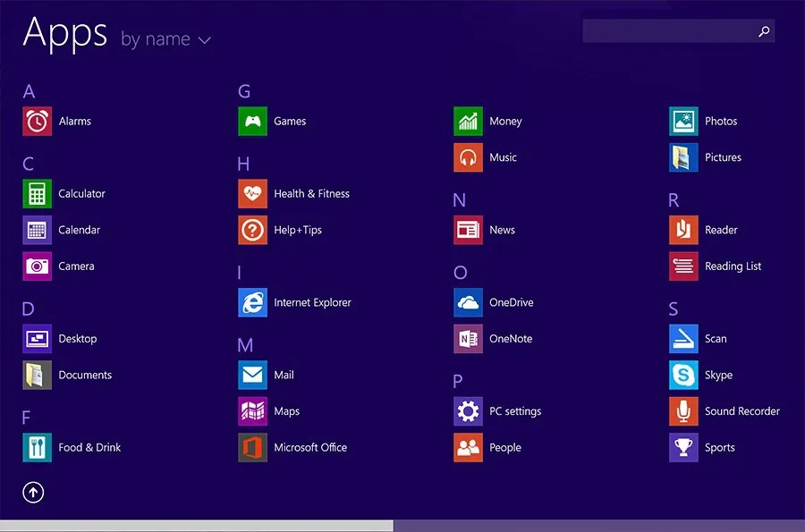
Task: Open the Sound Recorder icon
Action: pyautogui.click(x=683, y=411)
